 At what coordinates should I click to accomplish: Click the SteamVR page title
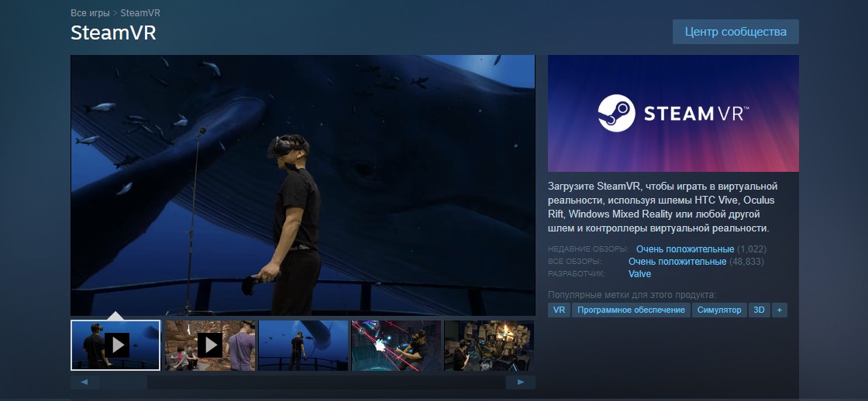pos(113,33)
